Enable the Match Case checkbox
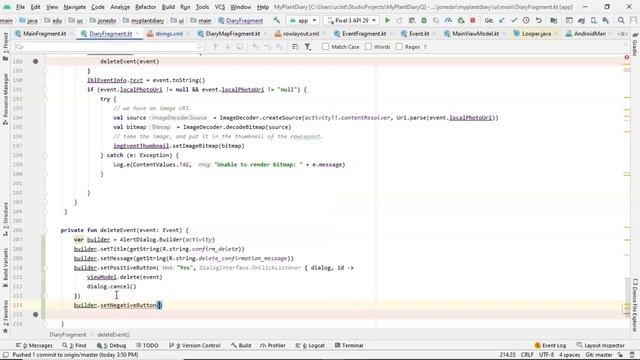This screenshot has height=360, width=640. (x=325, y=47)
